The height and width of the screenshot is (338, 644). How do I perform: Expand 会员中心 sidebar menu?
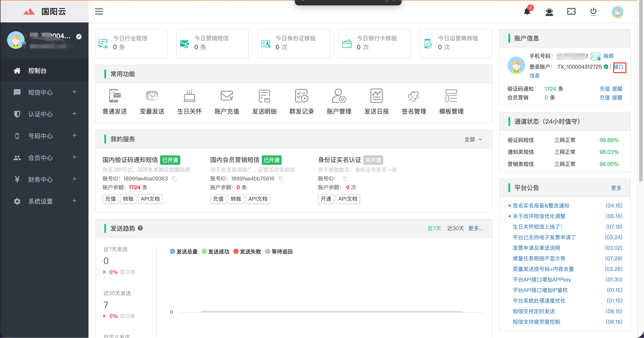pos(44,158)
